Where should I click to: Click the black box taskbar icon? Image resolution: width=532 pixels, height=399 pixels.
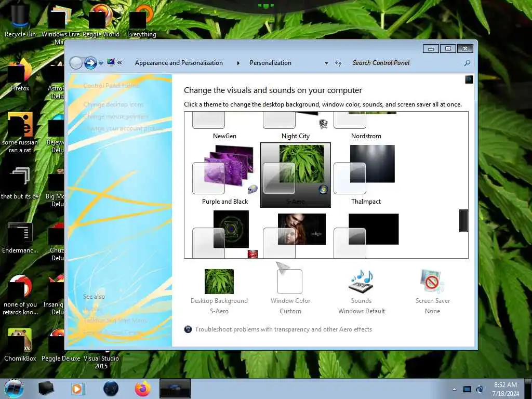[46, 389]
